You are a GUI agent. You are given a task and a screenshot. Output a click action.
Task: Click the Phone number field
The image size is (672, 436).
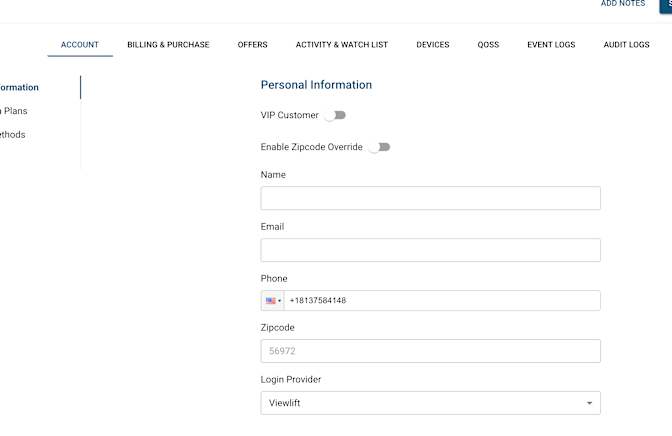[x=440, y=301]
